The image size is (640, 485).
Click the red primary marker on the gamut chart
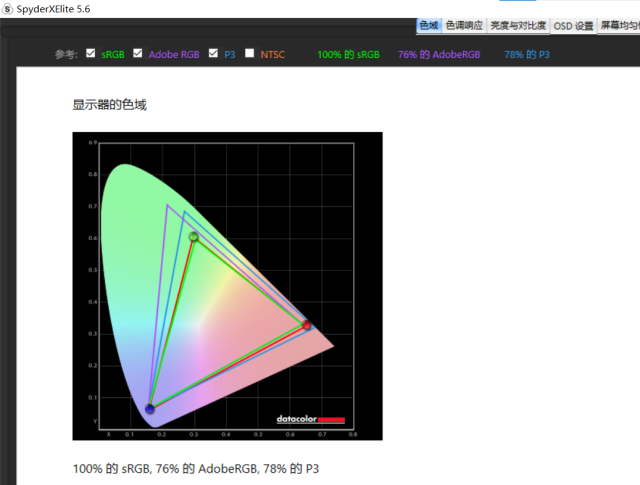coord(307,325)
